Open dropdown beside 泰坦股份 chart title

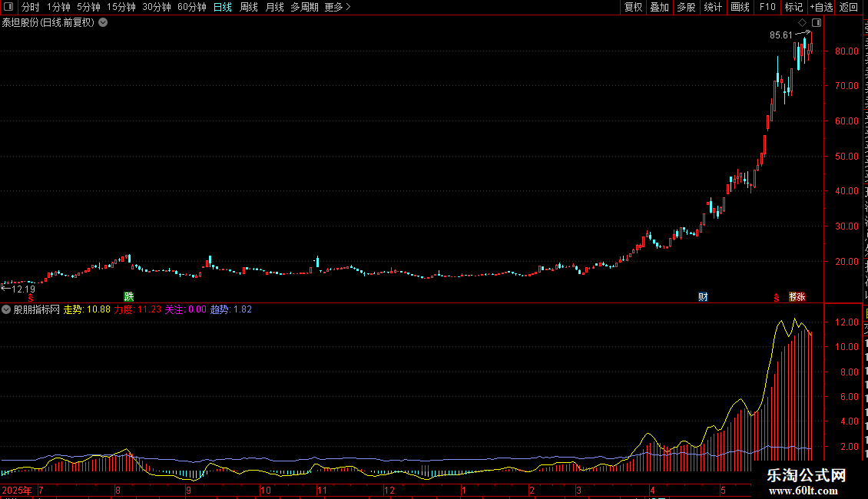tap(103, 23)
